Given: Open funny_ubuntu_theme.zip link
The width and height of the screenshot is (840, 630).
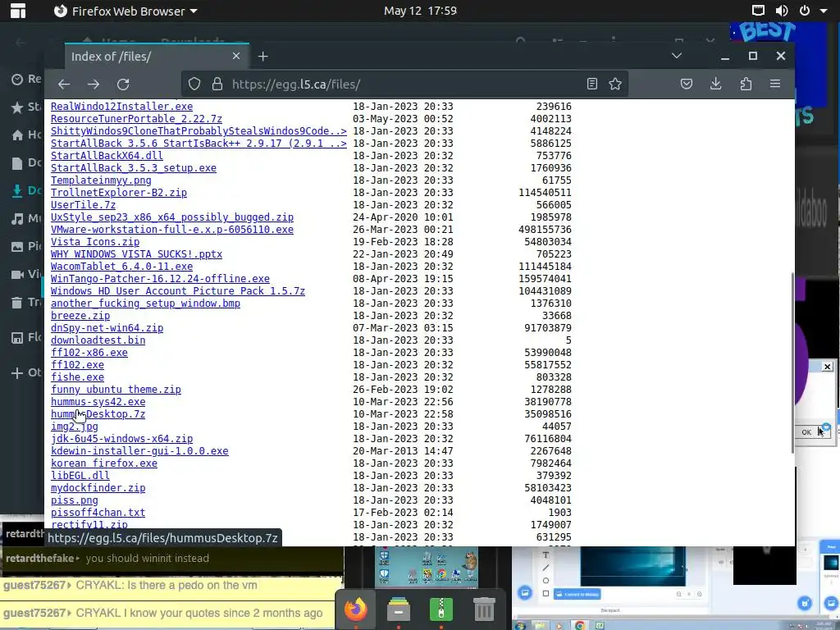Looking at the screenshot, I should pyautogui.click(x=116, y=390).
